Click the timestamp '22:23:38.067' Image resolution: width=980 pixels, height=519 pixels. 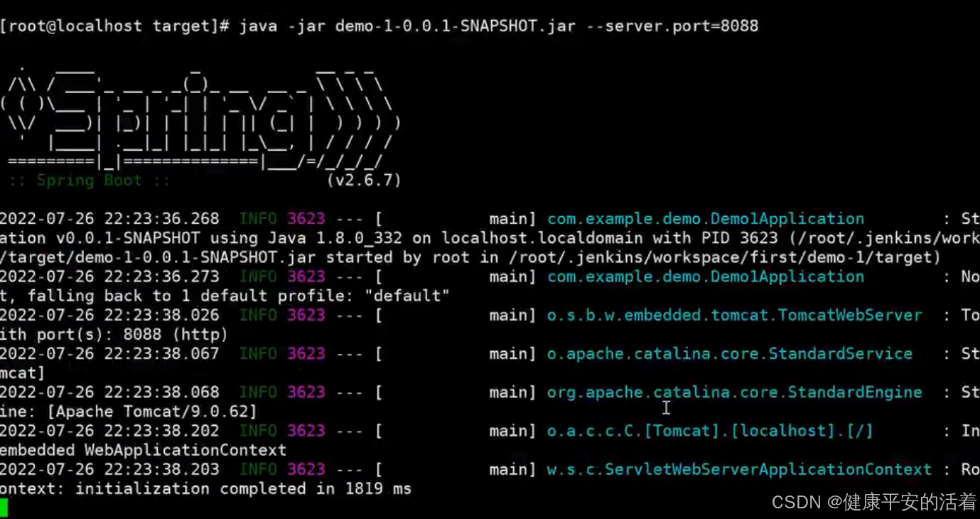(162, 353)
